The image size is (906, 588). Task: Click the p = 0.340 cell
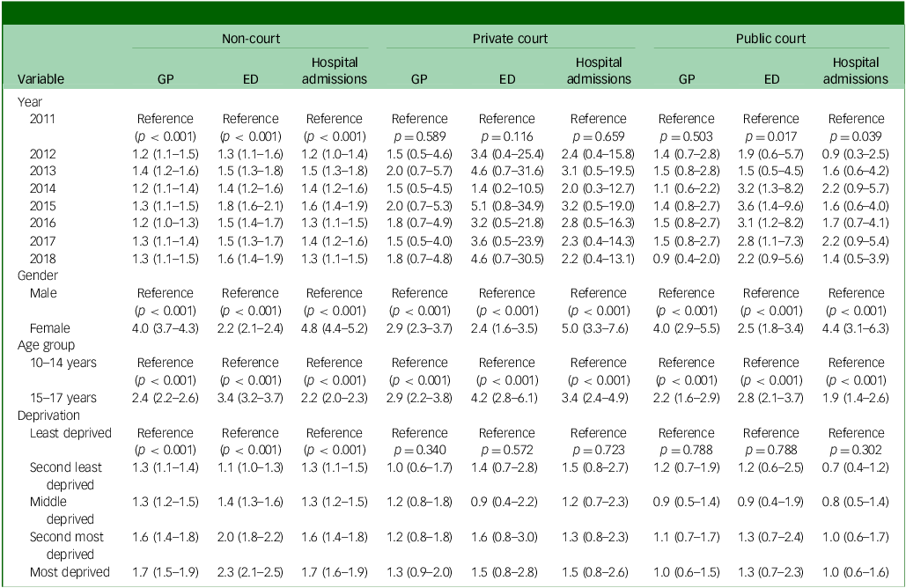(419, 449)
